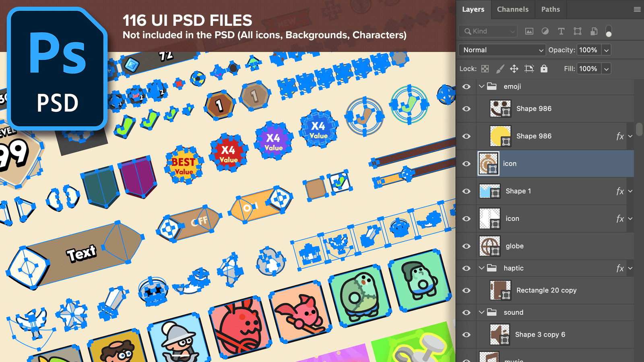Screen dimensions: 644x362
Task: Click the red dragon character tile
Action: tap(240, 327)
